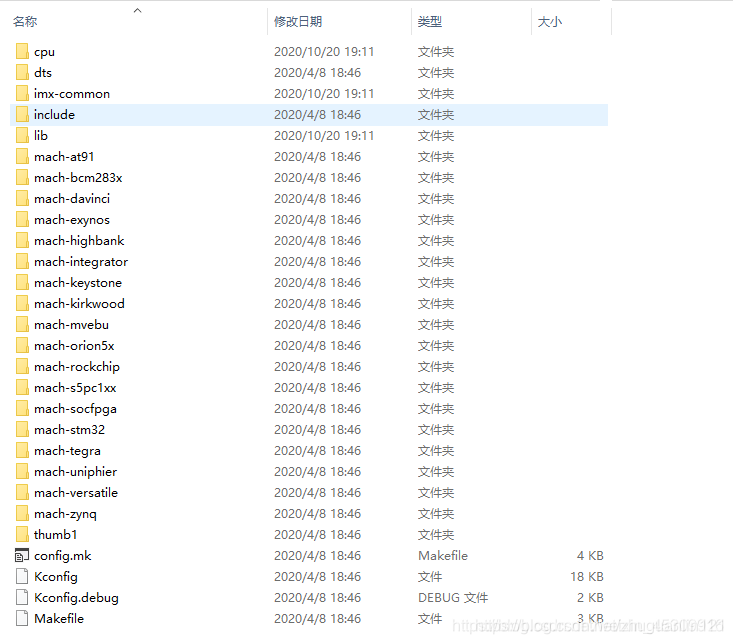This screenshot has width=733, height=644.
Task: Click the 4 KB size of config.mk
Action: click(x=590, y=556)
